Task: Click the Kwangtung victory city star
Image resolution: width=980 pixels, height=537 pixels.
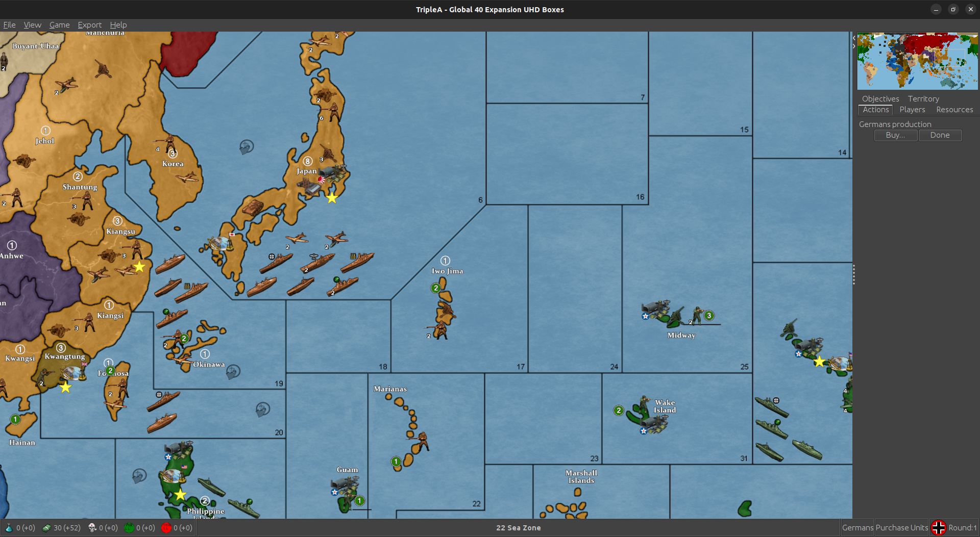Action: [65, 387]
